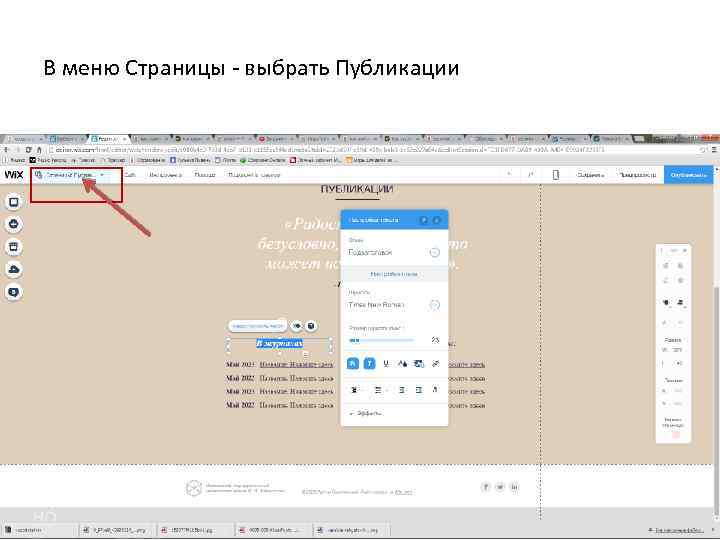Click the Save (Сохранить) button
720x540 pixels.
[591, 175]
